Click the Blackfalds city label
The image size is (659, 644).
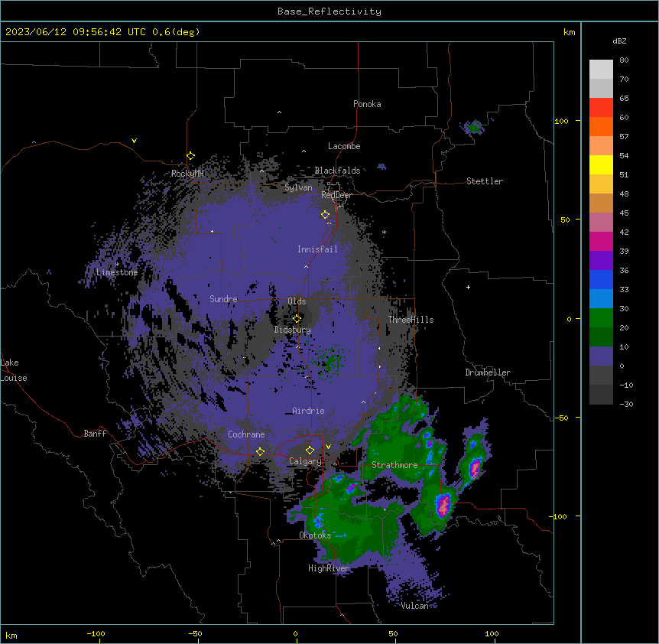[x=337, y=171]
